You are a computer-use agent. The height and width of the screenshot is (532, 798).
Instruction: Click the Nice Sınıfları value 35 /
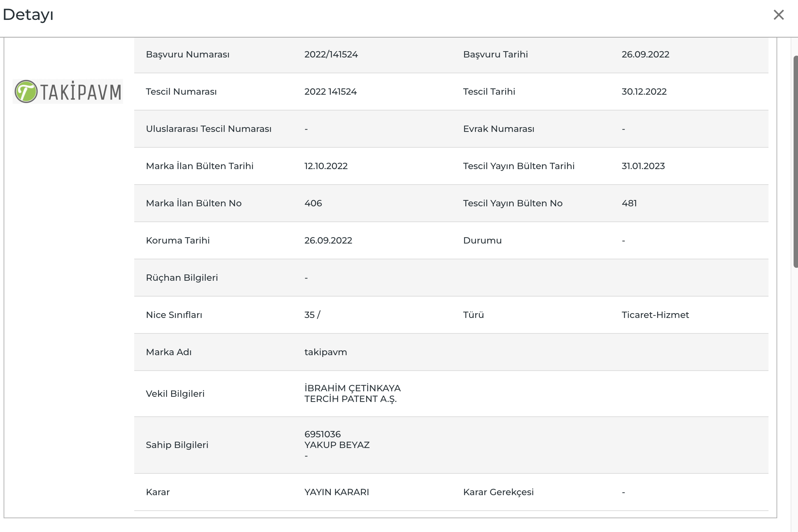coord(312,315)
